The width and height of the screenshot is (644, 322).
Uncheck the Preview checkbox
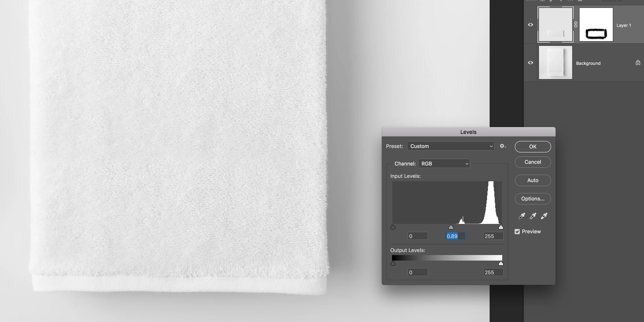(517, 232)
